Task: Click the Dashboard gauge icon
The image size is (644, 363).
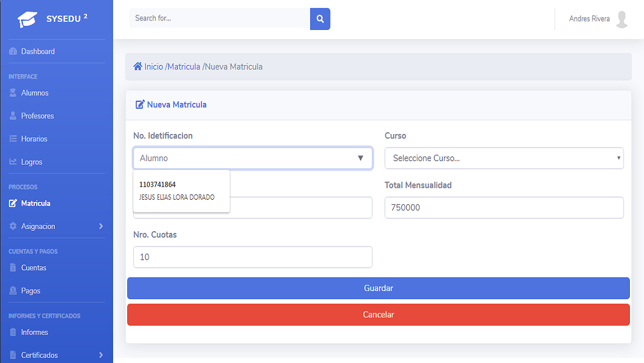Action: coord(13,51)
